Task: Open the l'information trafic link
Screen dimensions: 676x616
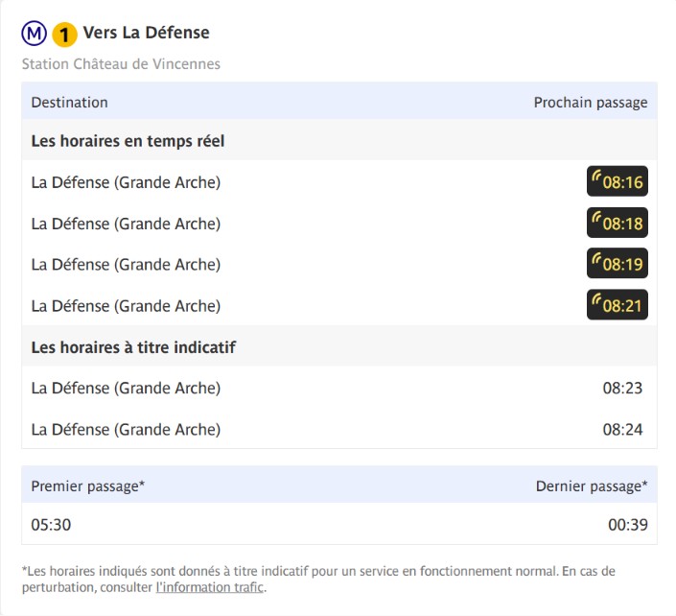Action: coord(210,587)
